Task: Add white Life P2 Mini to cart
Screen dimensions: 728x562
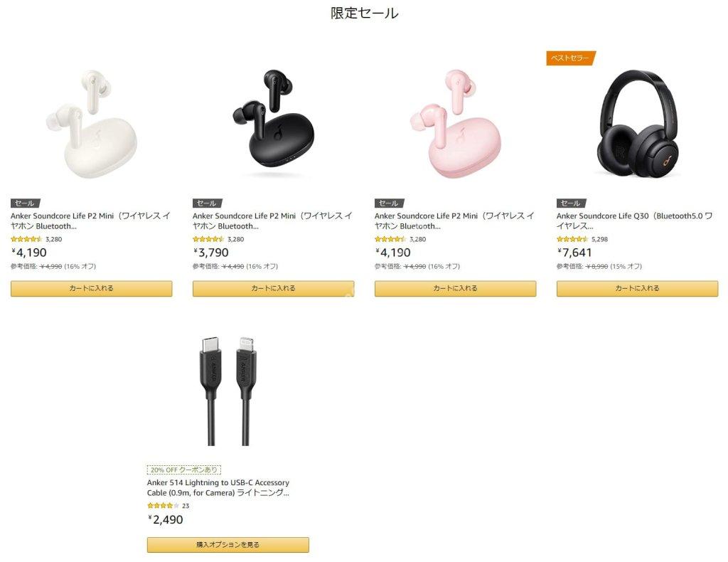Action: (92, 288)
